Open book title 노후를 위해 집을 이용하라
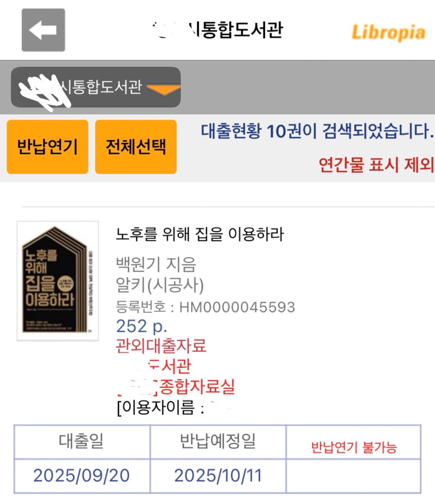This screenshot has width=435, height=504. click(200, 234)
